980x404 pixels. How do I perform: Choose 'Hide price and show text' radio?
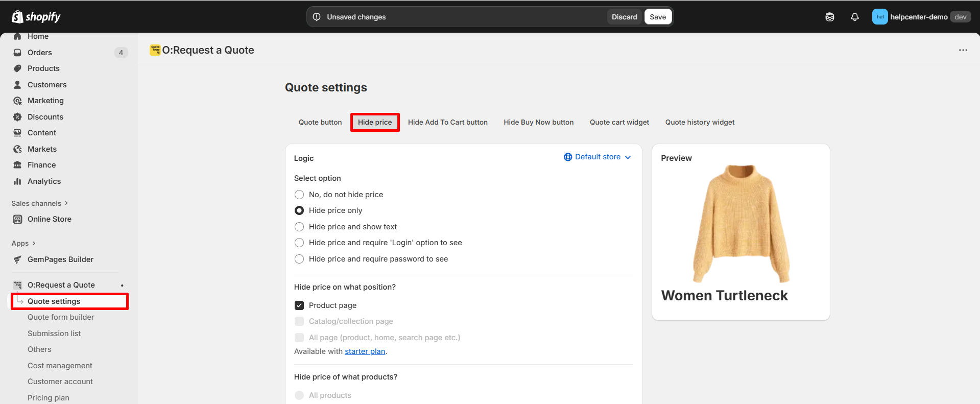(299, 227)
